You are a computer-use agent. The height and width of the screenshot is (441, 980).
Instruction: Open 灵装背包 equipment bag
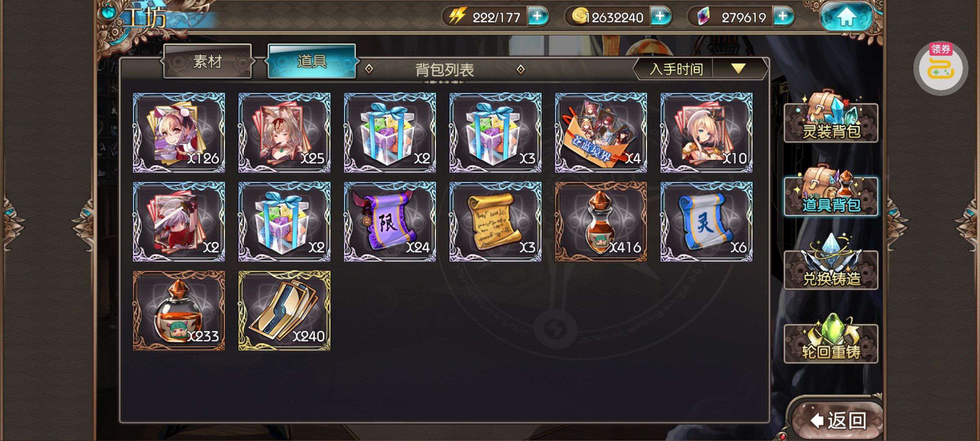coord(831,118)
